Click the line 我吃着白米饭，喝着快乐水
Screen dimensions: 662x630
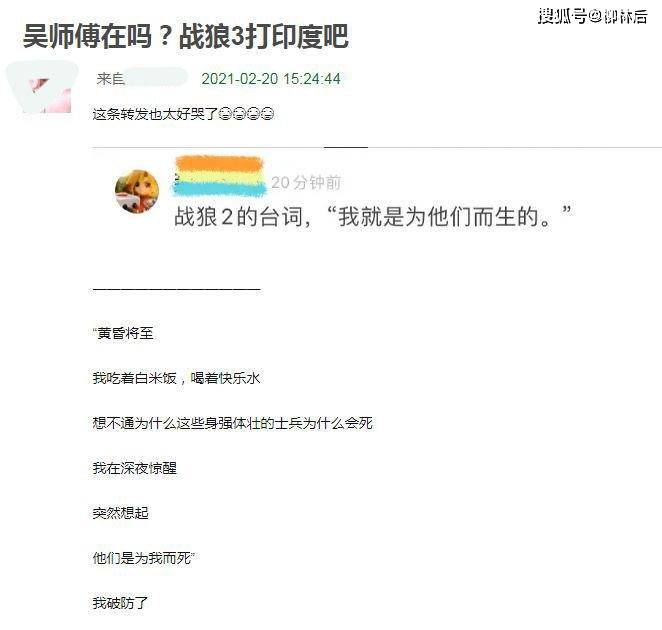tap(176, 378)
